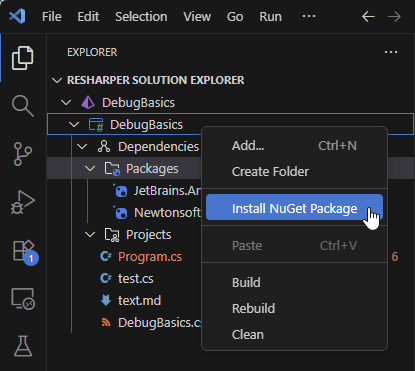The height and width of the screenshot is (371, 415).
Task: Collapse the DebugBasics solution node
Action: click(66, 102)
